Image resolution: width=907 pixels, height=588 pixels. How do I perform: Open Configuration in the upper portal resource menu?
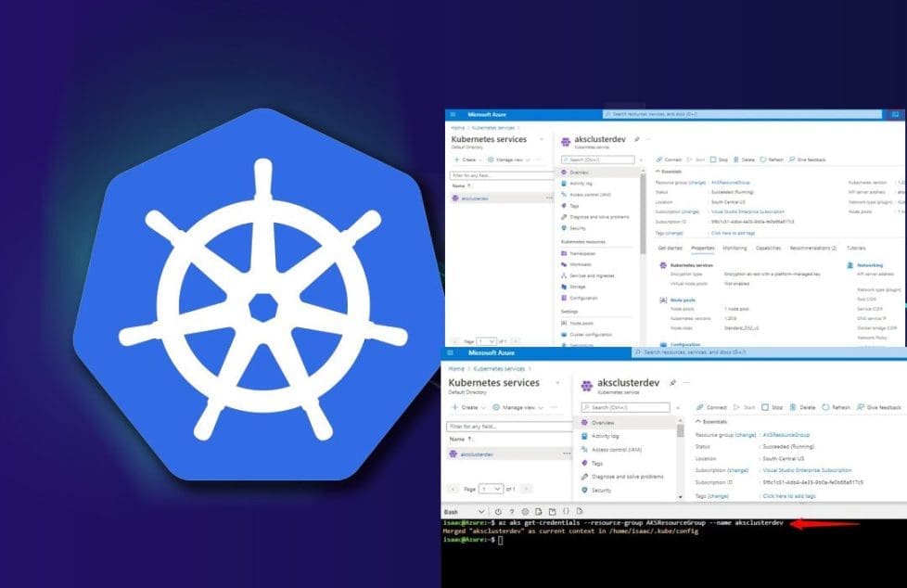(583, 298)
